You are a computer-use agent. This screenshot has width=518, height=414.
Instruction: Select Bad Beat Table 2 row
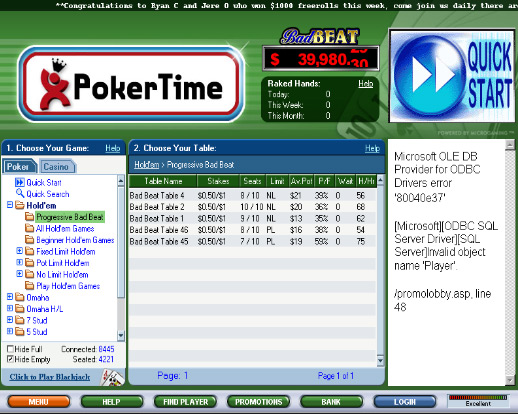[253, 207]
